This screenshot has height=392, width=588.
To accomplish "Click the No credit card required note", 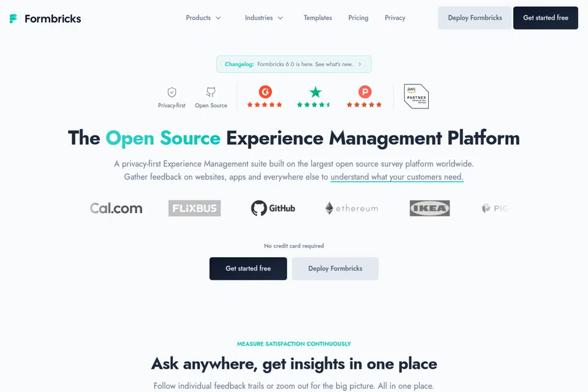I will click(294, 246).
